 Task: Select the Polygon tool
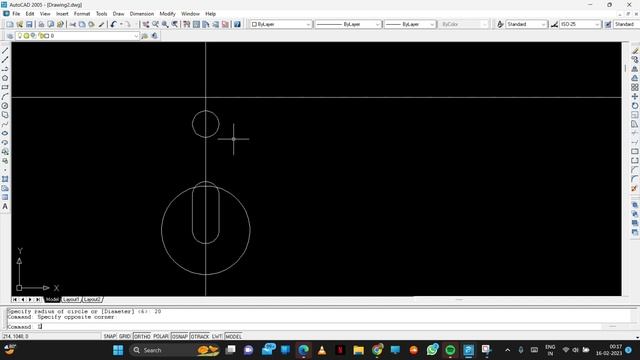pos(5,78)
